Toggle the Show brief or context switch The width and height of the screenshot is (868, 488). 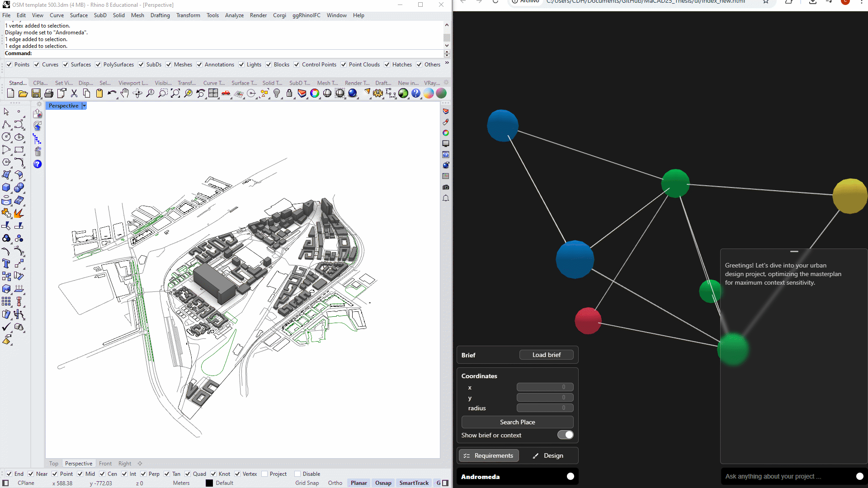tap(565, 435)
